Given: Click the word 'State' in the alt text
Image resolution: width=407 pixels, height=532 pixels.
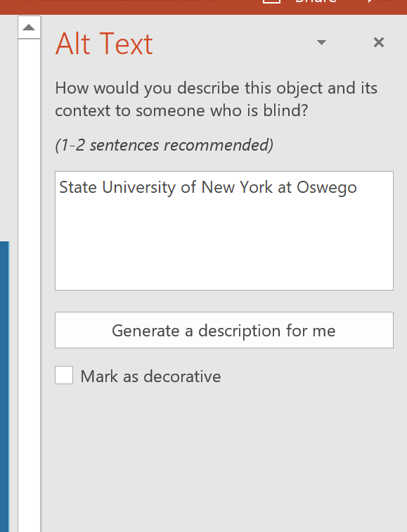Looking at the screenshot, I should tap(78, 187).
